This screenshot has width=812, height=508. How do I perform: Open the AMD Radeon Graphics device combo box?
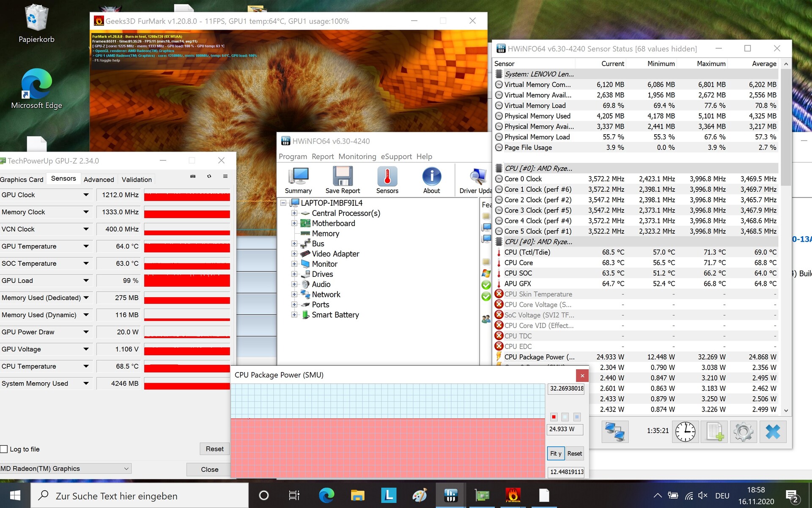click(x=66, y=469)
